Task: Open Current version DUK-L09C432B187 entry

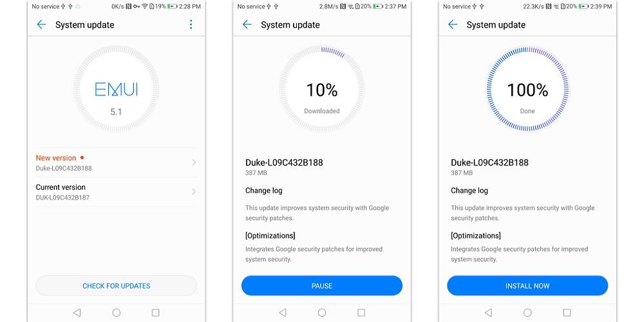Action: (116, 192)
